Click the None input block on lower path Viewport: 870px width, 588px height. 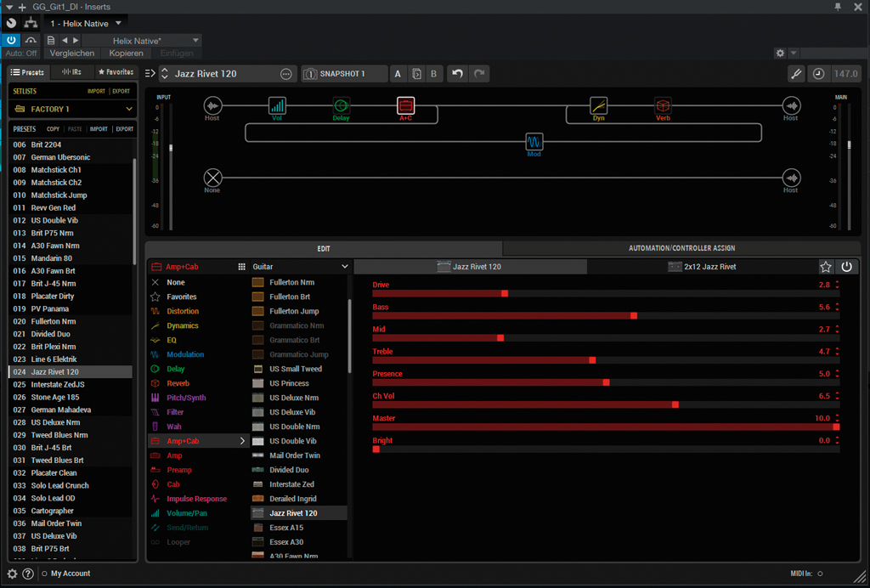(x=212, y=178)
